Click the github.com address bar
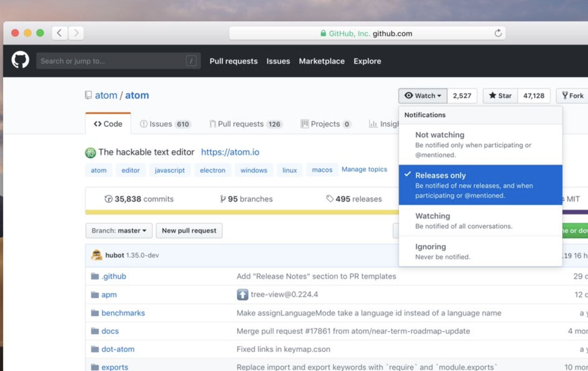 pos(367,33)
